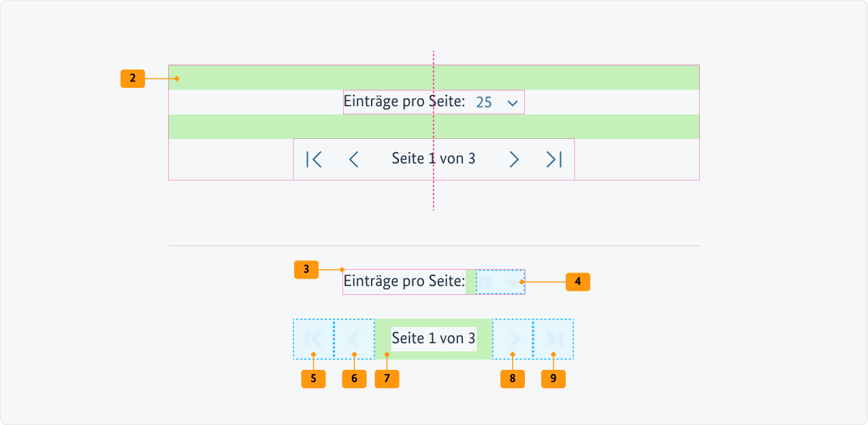Select the previous arrow in lower annotated pagination
Image resolution: width=868 pixels, height=425 pixels.
pos(354,338)
